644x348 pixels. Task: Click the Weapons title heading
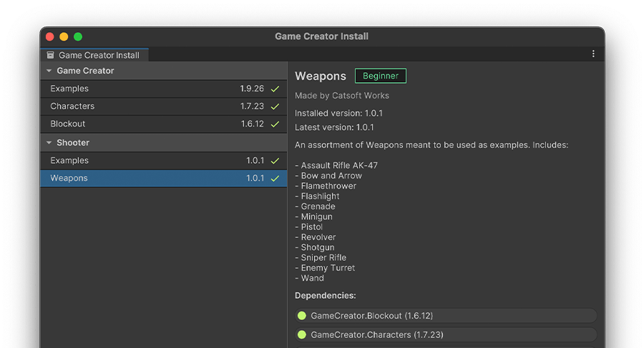pyautogui.click(x=321, y=76)
